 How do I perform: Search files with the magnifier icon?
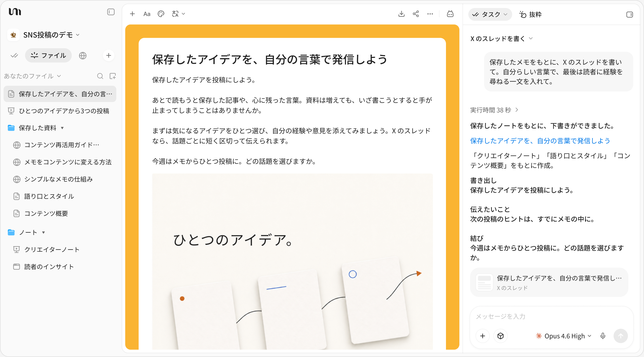100,76
